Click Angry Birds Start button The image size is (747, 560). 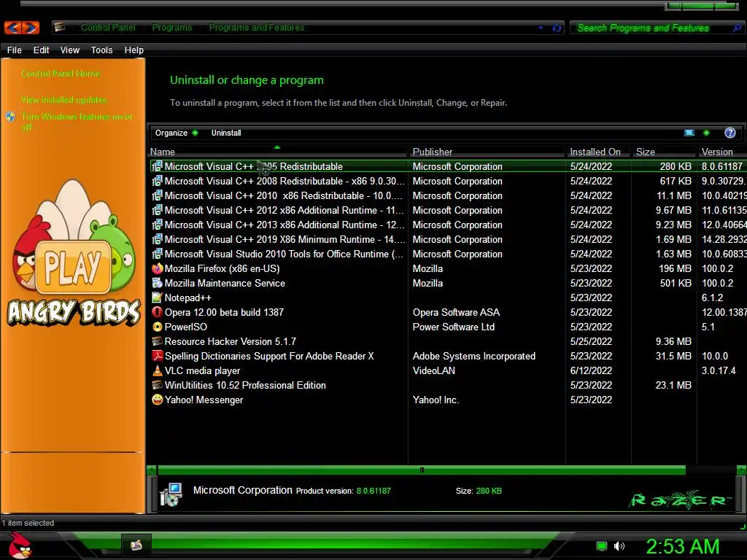[x=19, y=545]
